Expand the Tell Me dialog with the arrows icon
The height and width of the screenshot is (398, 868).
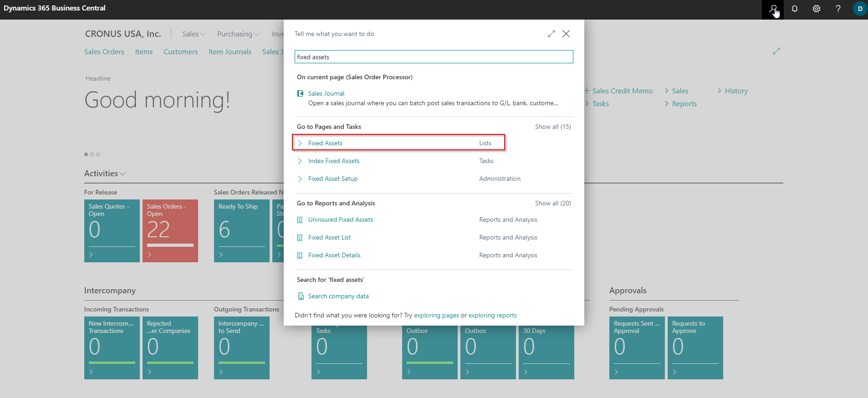[x=551, y=34]
